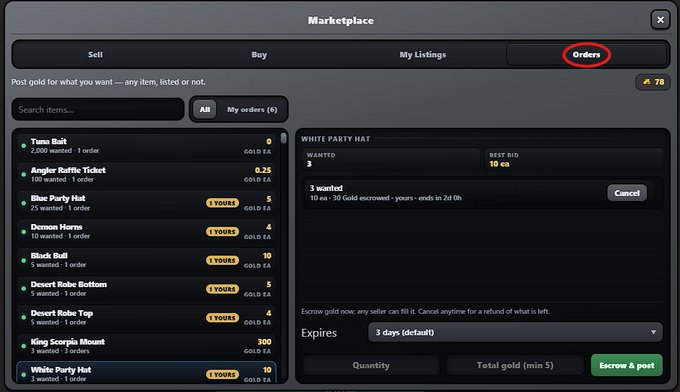Viewport: 680px width, 392px height.
Task: Click the Total gold (min 5) field
Action: point(515,365)
